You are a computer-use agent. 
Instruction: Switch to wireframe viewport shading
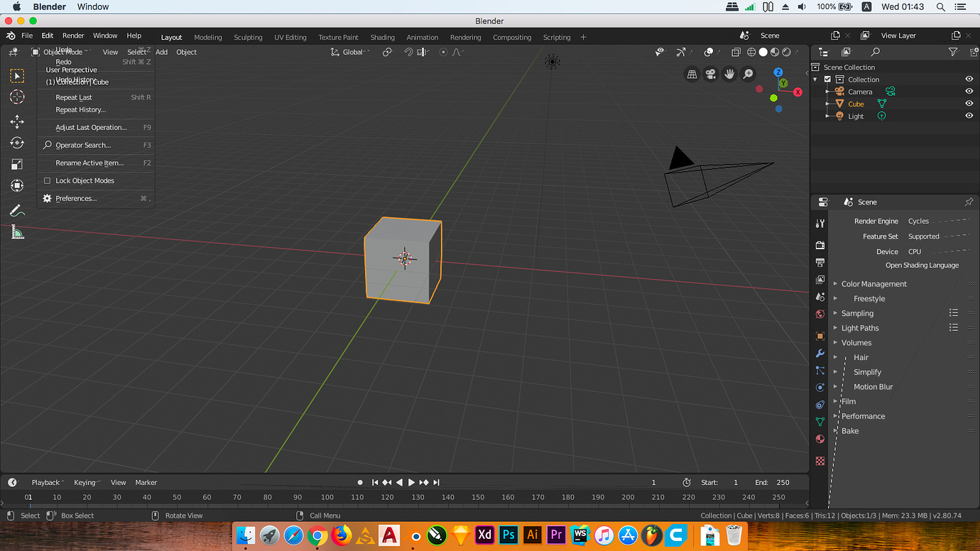coord(751,52)
